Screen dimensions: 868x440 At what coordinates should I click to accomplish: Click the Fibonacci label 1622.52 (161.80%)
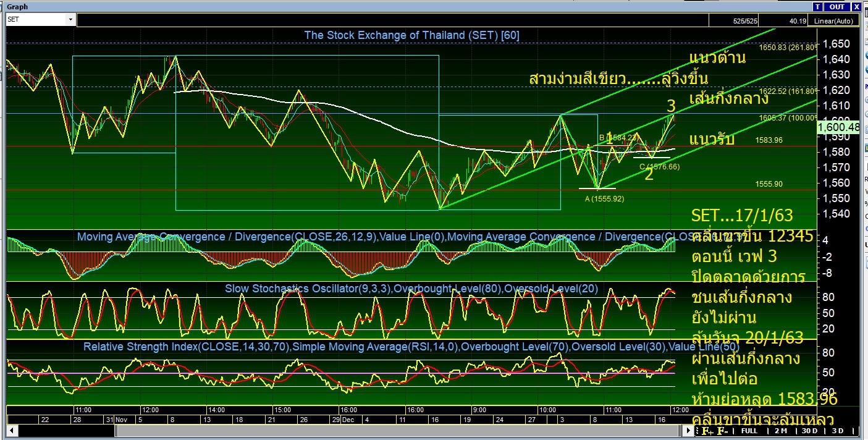(x=787, y=90)
